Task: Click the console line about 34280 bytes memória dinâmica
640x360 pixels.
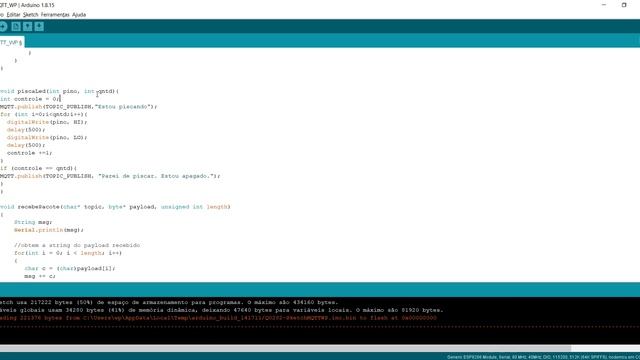Action: [222, 310]
